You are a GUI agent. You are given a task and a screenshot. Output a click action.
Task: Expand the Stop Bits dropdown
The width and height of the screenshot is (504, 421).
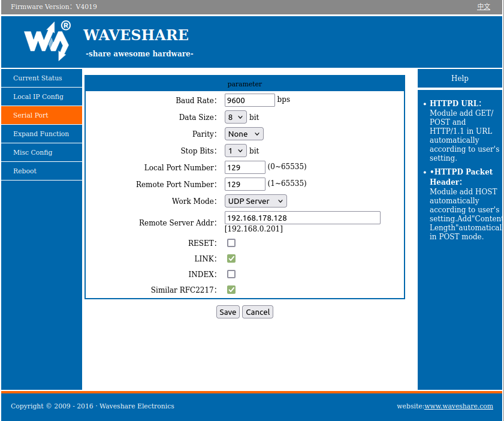pyautogui.click(x=236, y=151)
